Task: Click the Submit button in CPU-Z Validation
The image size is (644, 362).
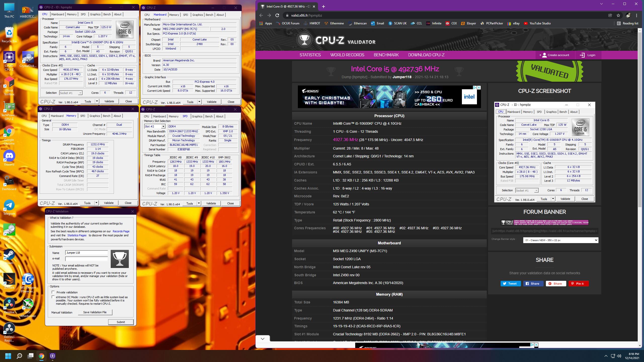Action: click(x=121, y=322)
